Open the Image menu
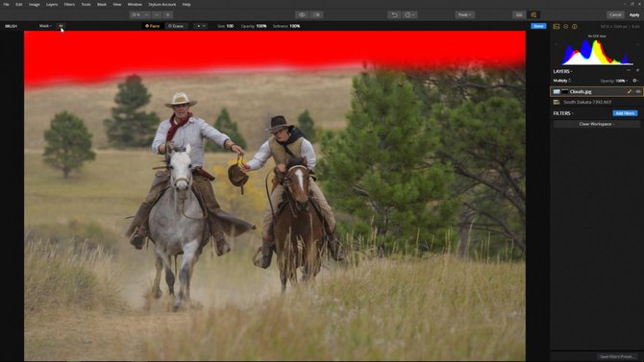Screen dimensions: 644x362 point(34,4)
